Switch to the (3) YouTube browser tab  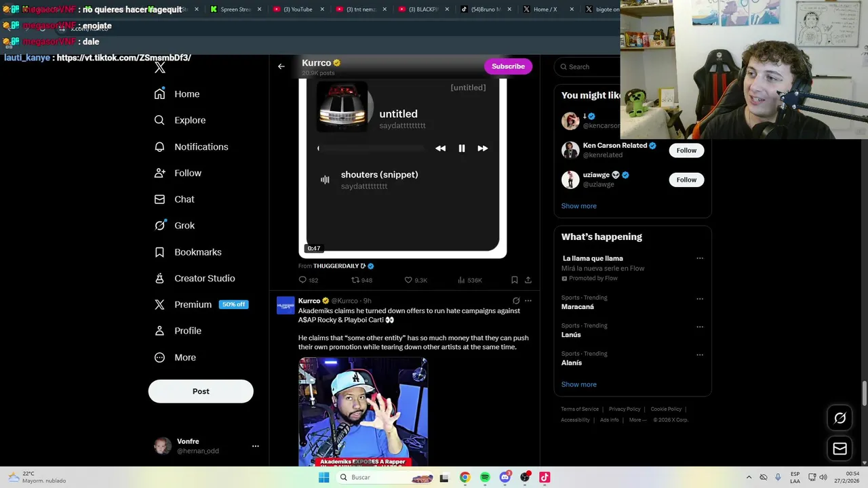(297, 9)
